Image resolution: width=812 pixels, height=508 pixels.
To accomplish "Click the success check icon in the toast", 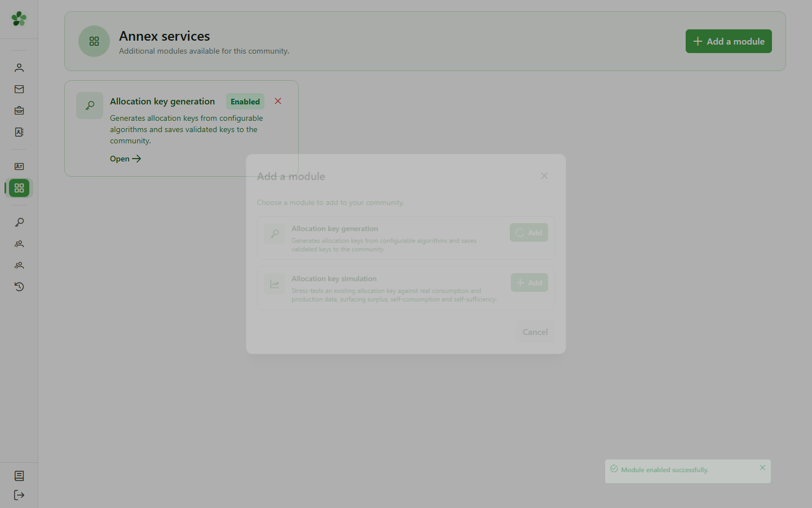I will click(614, 469).
